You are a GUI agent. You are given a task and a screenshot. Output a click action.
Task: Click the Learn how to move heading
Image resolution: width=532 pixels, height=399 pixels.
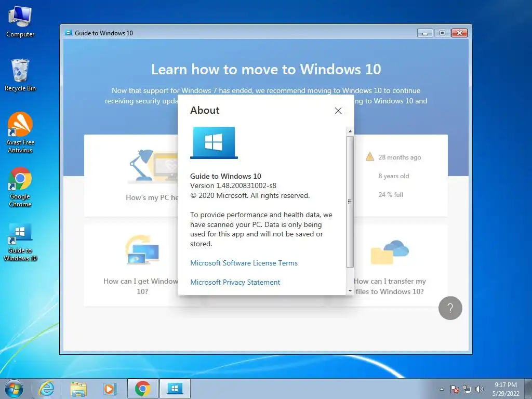click(266, 69)
